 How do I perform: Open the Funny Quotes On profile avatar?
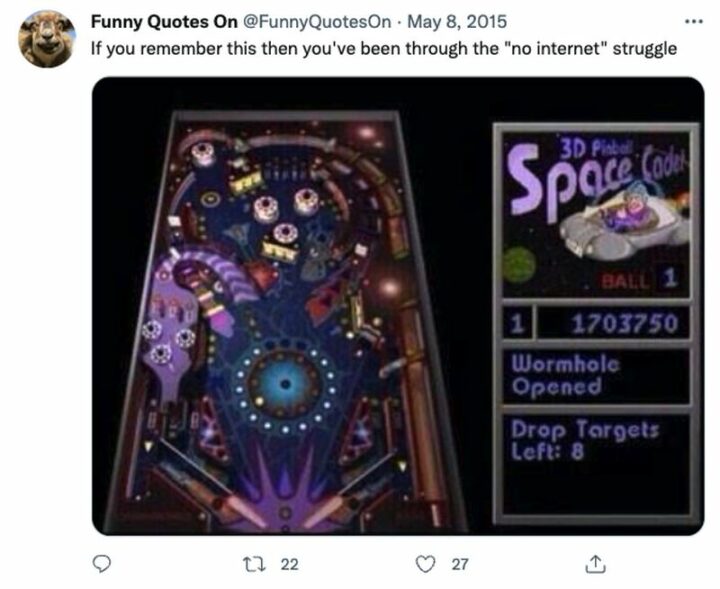pos(47,37)
